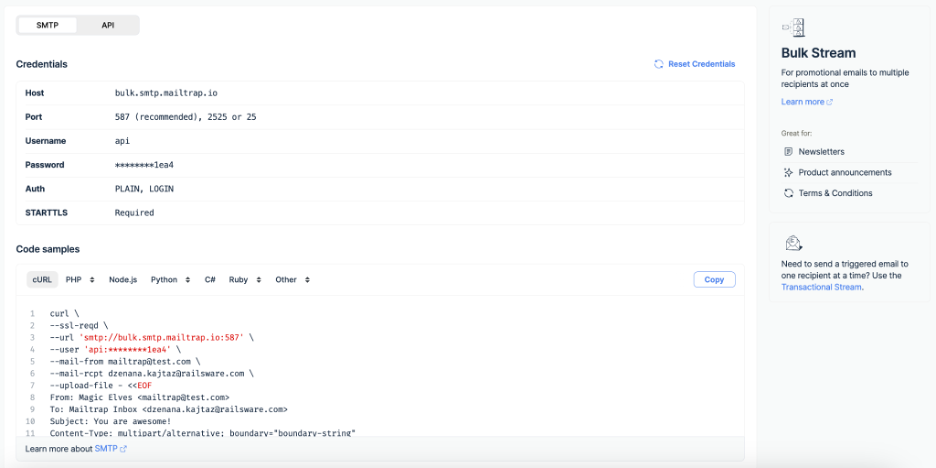Click Subject: You are awesome! line

[x=110, y=421]
